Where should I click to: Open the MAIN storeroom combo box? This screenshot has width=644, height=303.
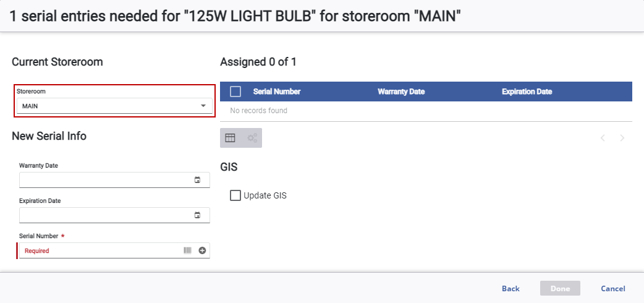click(x=108, y=106)
